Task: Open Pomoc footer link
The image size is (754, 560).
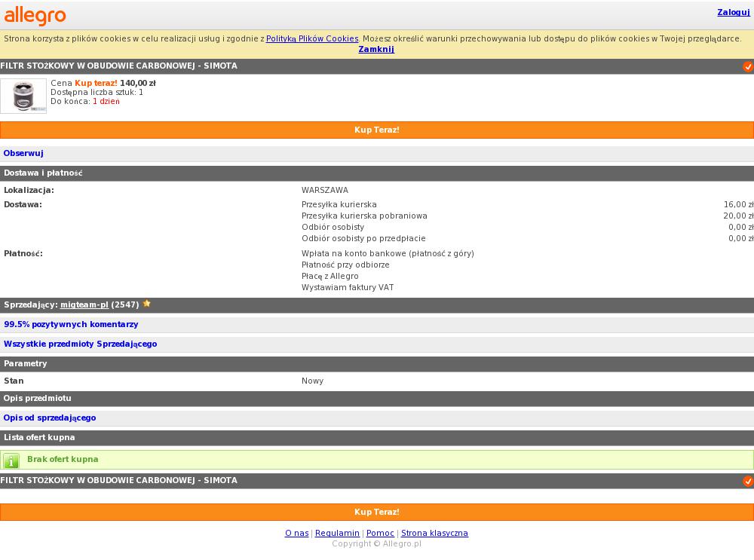Action: pyautogui.click(x=380, y=533)
